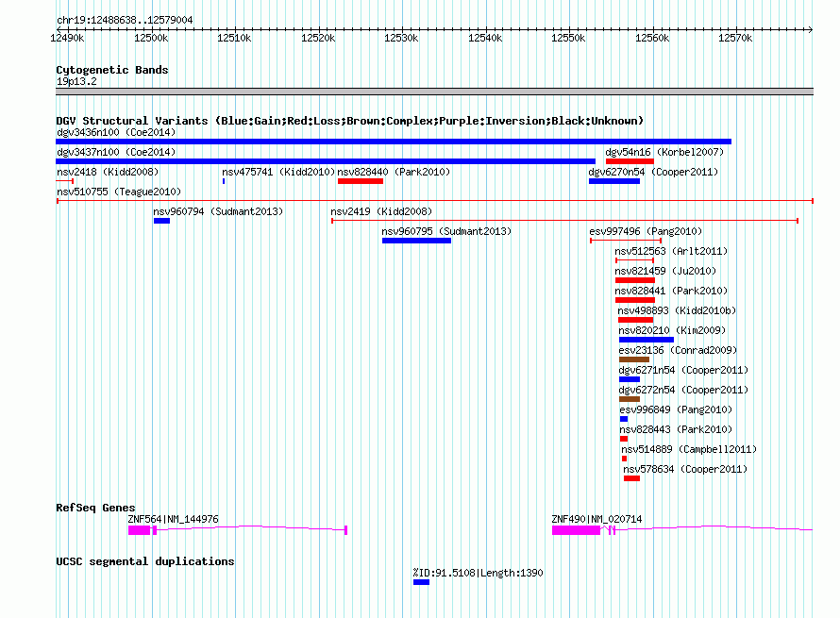840x618 pixels.
Task: Click dgv6270n54 (Cooper2011) label
Action: [x=653, y=172]
